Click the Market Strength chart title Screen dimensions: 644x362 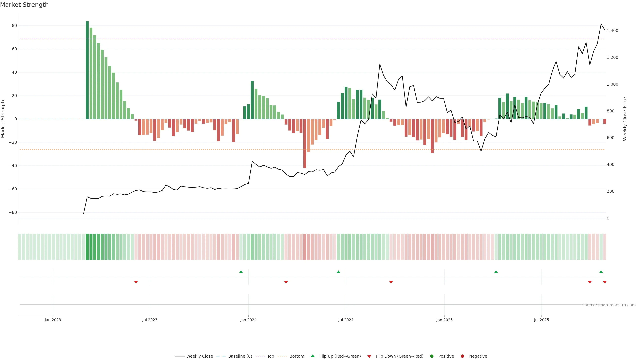24,5
